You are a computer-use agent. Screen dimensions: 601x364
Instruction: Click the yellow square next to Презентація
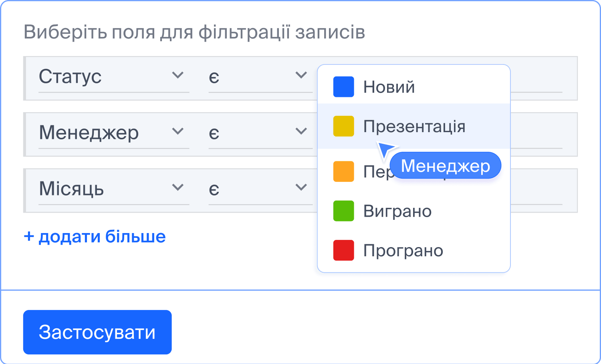pyautogui.click(x=343, y=126)
